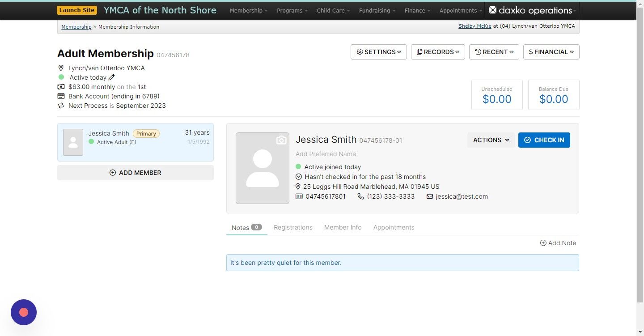Switch to the Appointments tab below the profile
The image size is (644, 336).
394,227
